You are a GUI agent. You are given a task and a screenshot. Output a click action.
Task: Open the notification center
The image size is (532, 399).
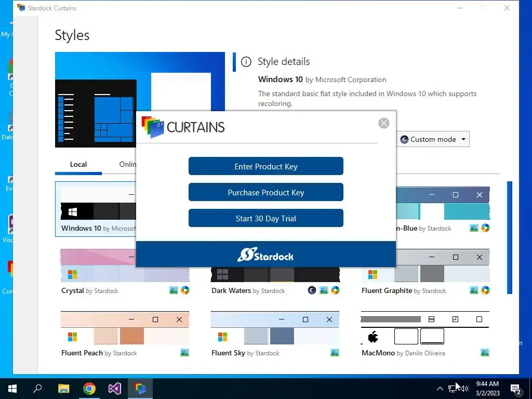pos(516,389)
